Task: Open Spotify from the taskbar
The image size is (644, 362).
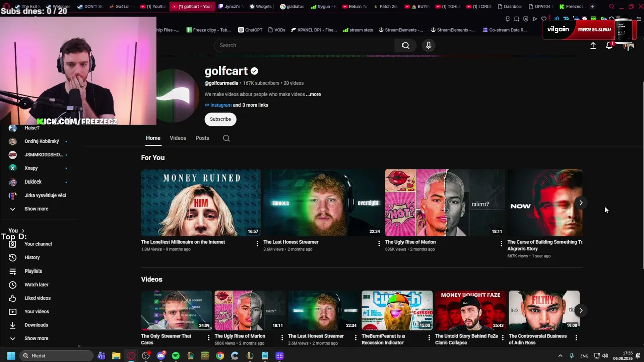Action: point(176,356)
